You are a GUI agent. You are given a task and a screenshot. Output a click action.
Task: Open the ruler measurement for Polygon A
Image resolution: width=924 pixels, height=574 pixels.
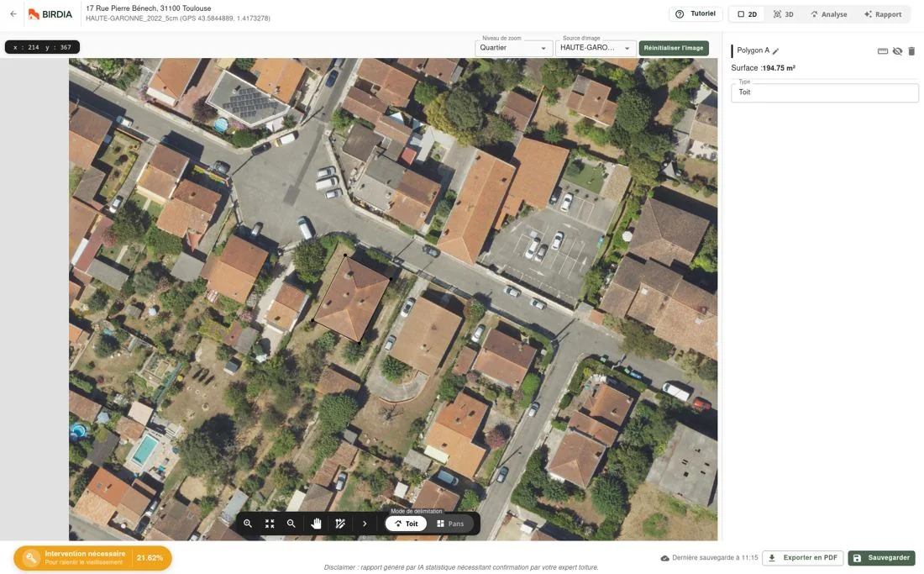[x=883, y=51]
